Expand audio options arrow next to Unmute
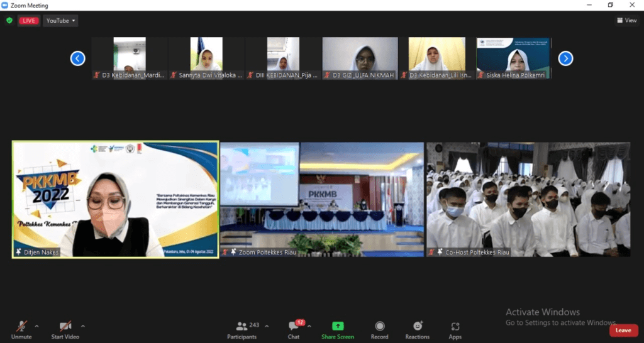Image resolution: width=644 pixels, height=343 pixels. click(x=36, y=327)
